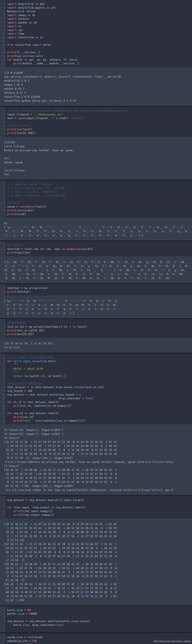
Task: Select the 'import matplotlib.pyplot as plt' line
Action: (x=31, y=8)
